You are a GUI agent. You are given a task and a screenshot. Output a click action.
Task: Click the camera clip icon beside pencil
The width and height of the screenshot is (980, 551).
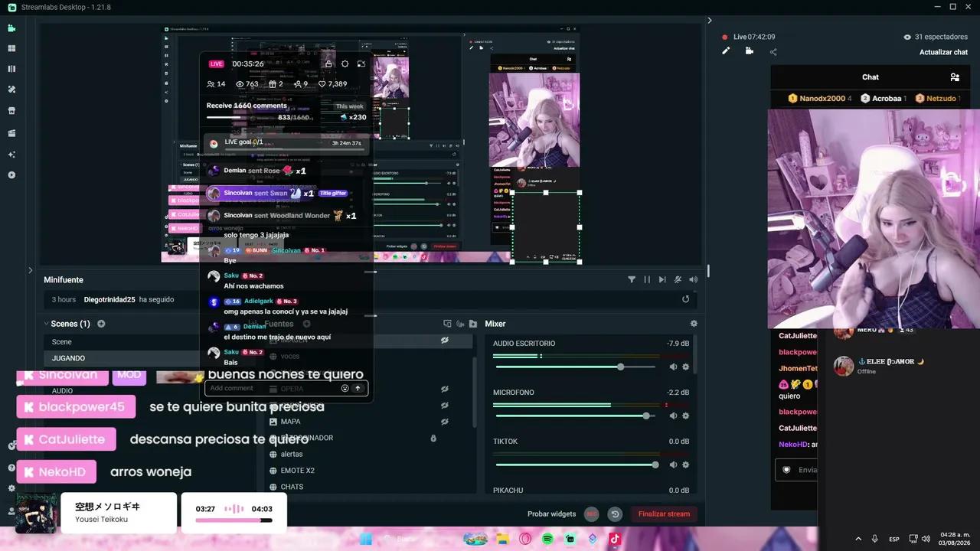click(749, 51)
